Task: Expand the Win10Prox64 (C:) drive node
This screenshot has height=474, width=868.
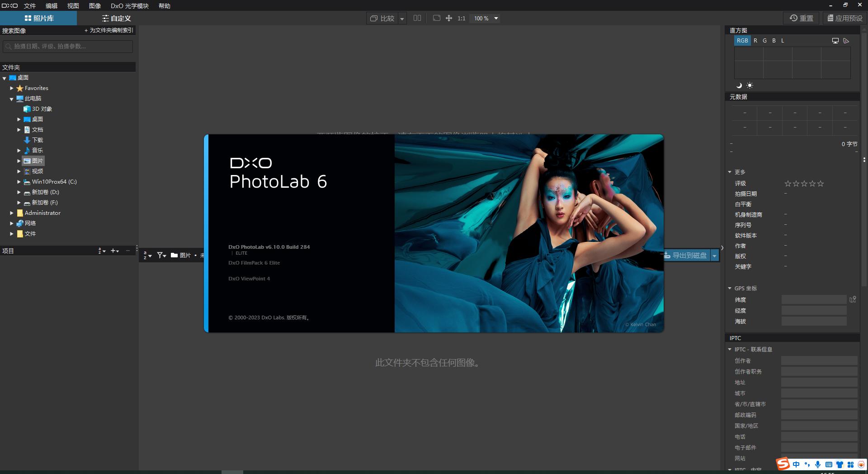Action: (19, 182)
